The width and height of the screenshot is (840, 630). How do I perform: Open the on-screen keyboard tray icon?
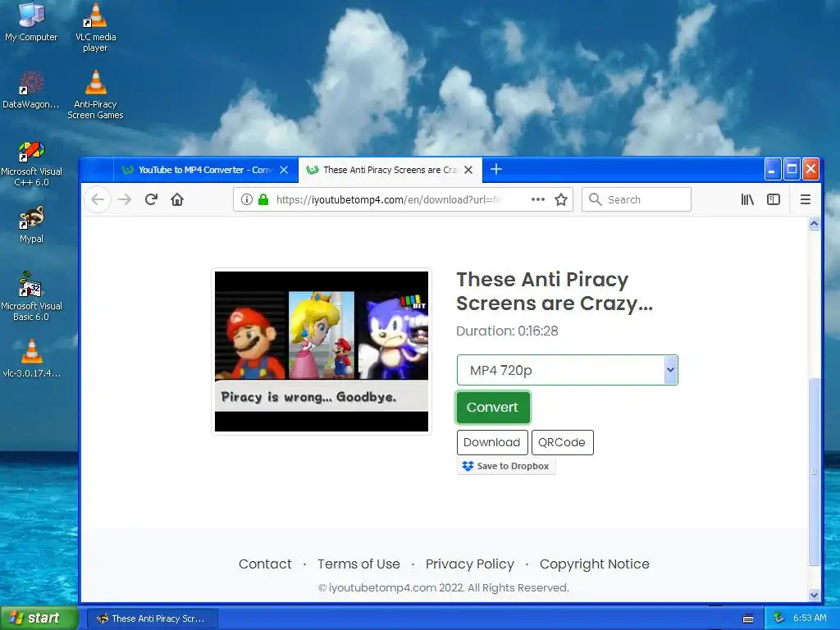click(748, 619)
